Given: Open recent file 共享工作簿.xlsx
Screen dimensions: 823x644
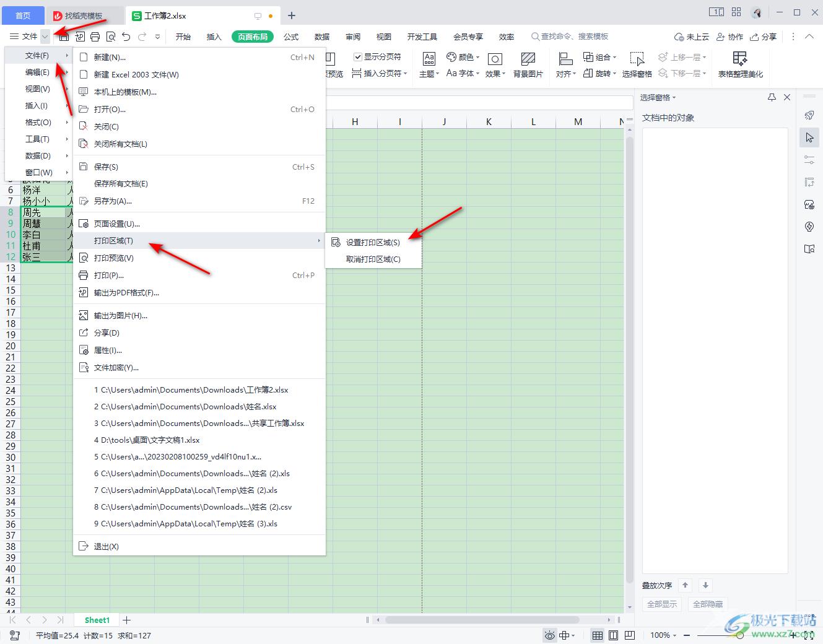Looking at the screenshot, I should [x=199, y=424].
